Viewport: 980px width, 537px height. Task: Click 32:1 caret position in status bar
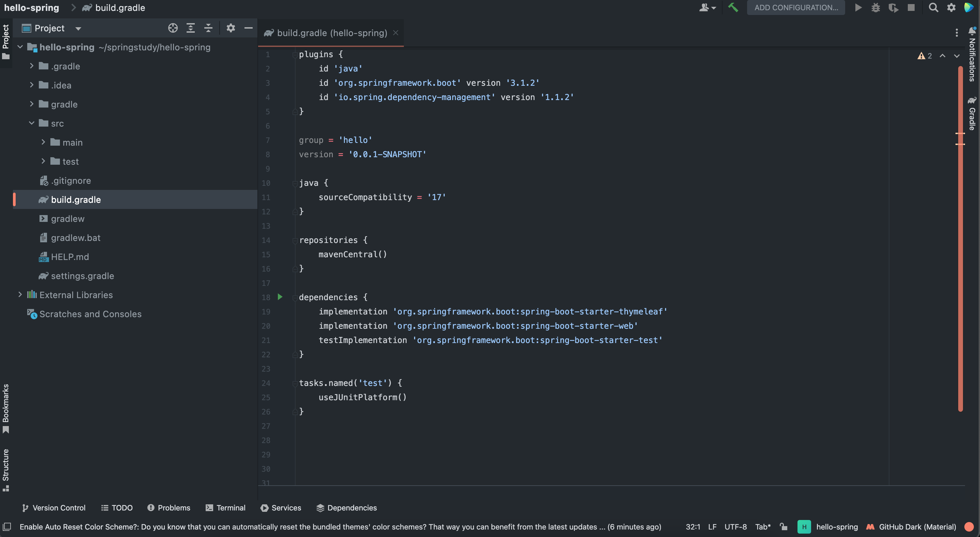click(x=693, y=527)
